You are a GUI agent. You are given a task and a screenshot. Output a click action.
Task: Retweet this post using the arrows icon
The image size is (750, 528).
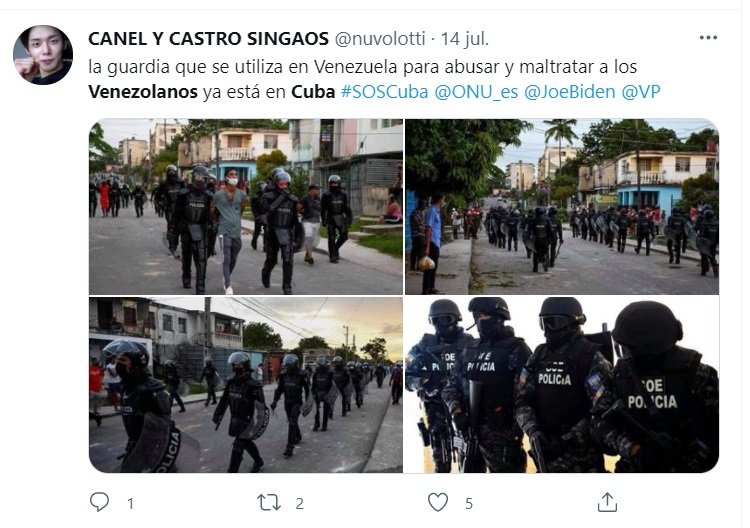point(269,503)
